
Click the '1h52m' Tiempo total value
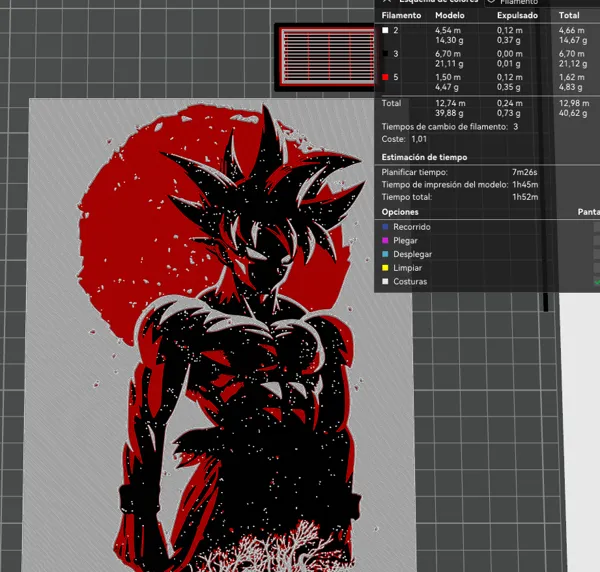click(x=525, y=197)
